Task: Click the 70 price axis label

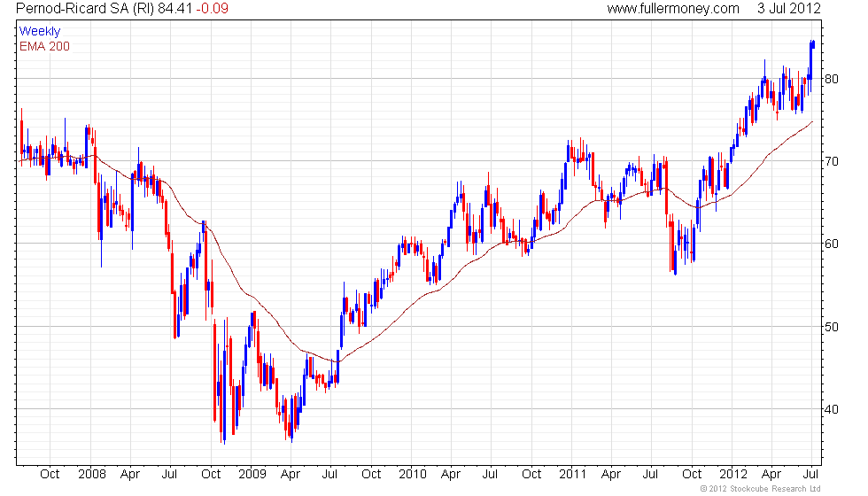Action: (832, 161)
